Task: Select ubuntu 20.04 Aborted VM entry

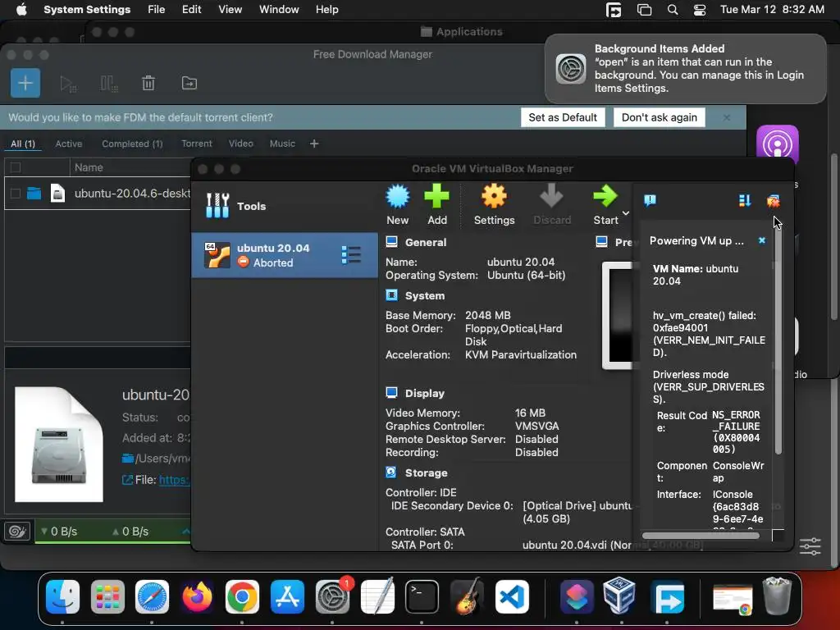Action: [285, 255]
